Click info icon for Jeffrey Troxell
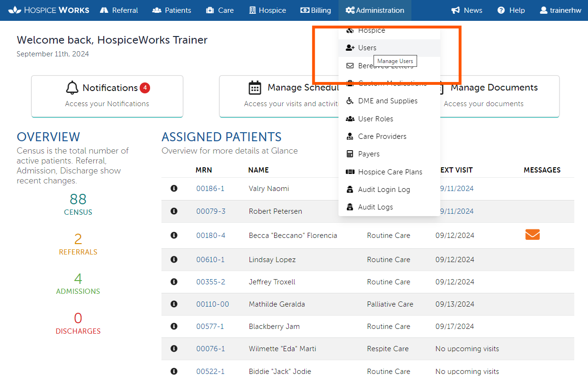Screen dimensions: 588x382 174,282
